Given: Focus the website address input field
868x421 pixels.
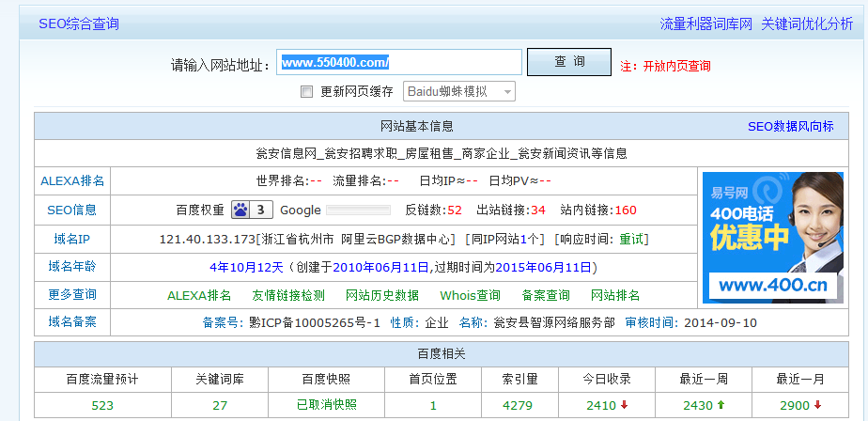Looking at the screenshot, I should [x=399, y=63].
